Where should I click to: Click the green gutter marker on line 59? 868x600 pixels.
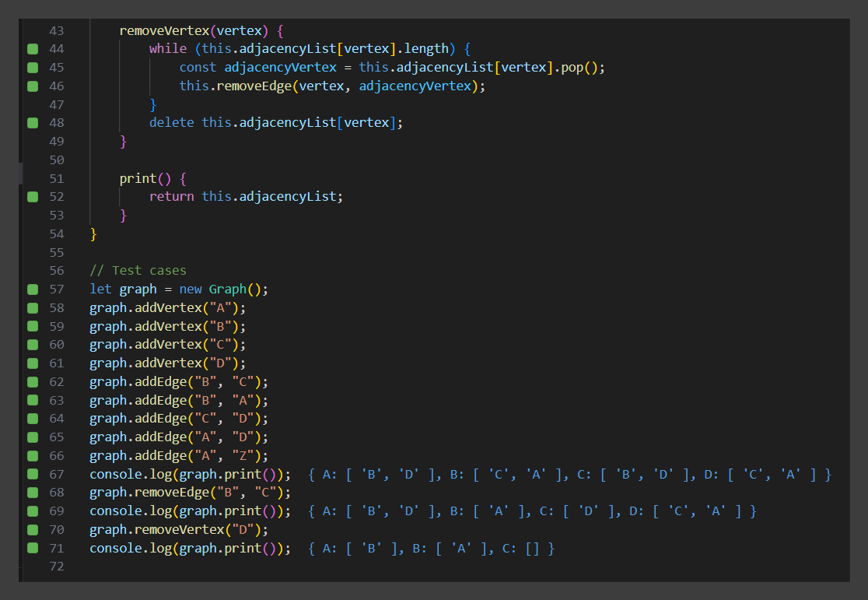33,326
